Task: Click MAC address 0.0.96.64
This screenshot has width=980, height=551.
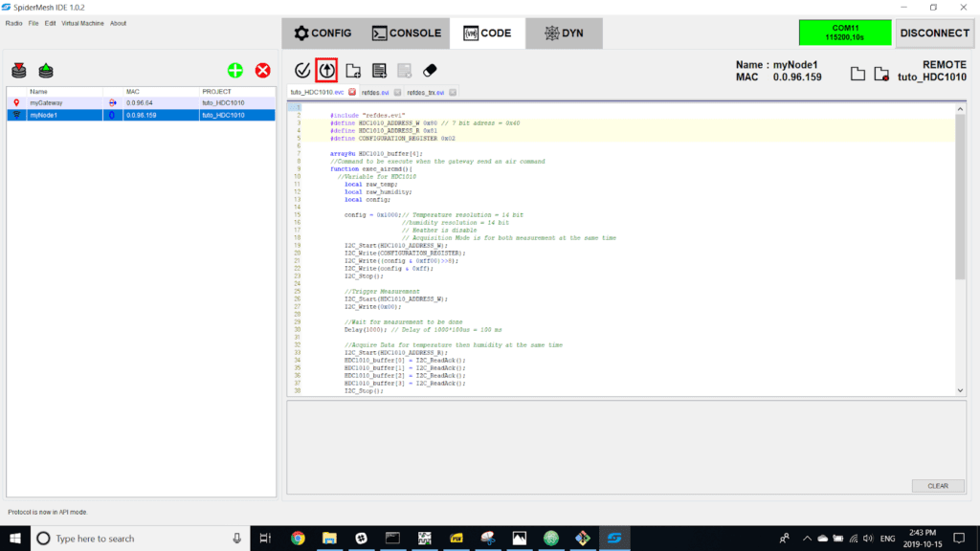Action: point(140,103)
